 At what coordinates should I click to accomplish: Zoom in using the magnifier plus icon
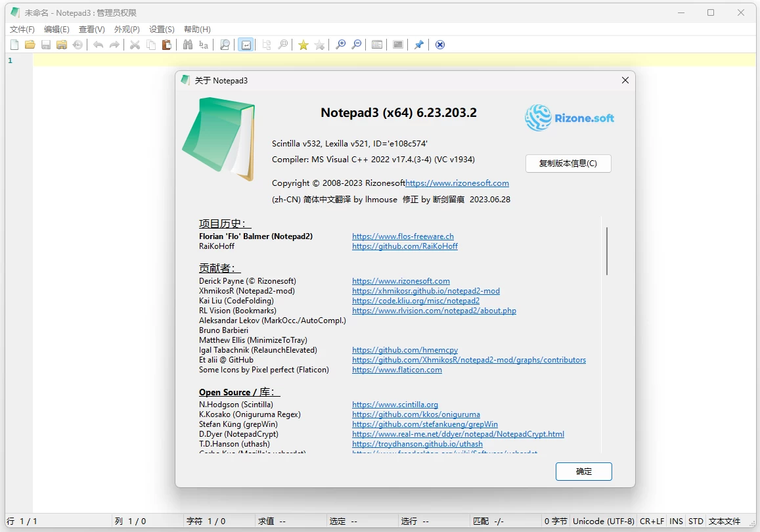pos(341,44)
